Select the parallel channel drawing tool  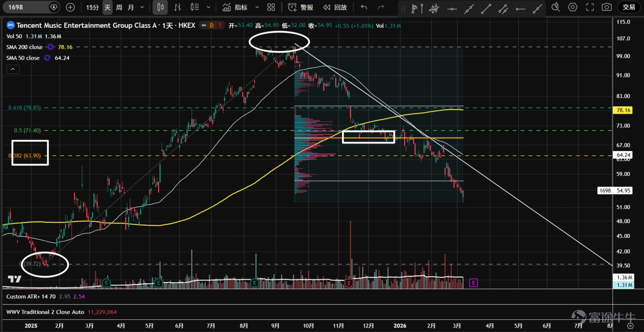pos(503,8)
